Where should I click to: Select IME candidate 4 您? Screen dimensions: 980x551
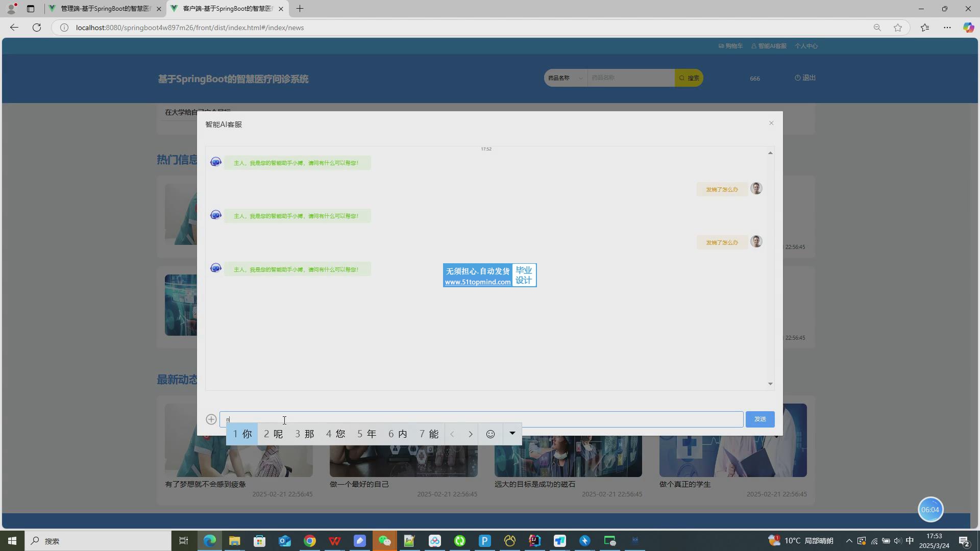(335, 434)
